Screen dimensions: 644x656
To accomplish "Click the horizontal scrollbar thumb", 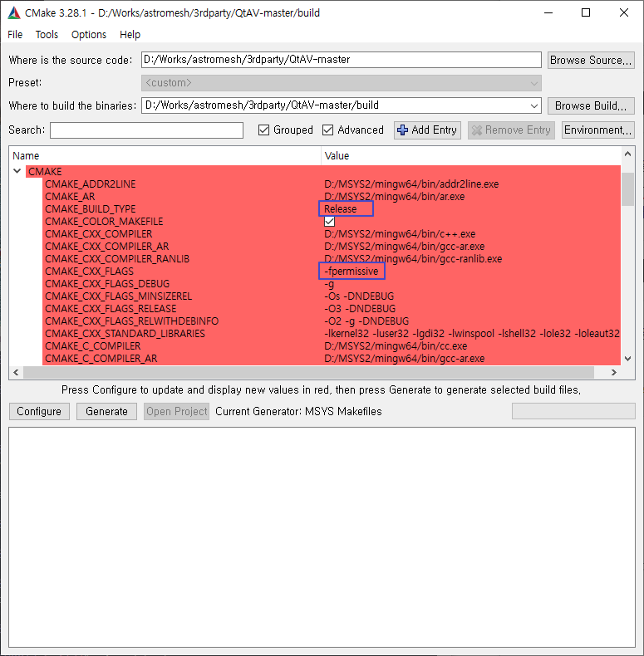I will tap(308, 372).
